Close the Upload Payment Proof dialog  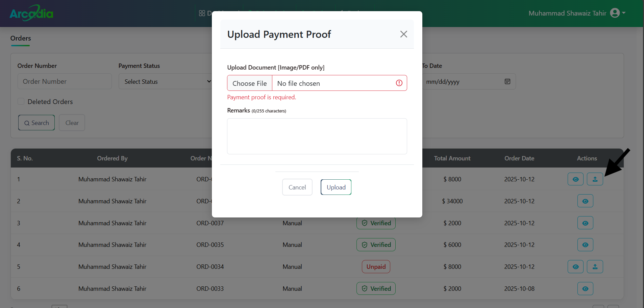coord(403,34)
